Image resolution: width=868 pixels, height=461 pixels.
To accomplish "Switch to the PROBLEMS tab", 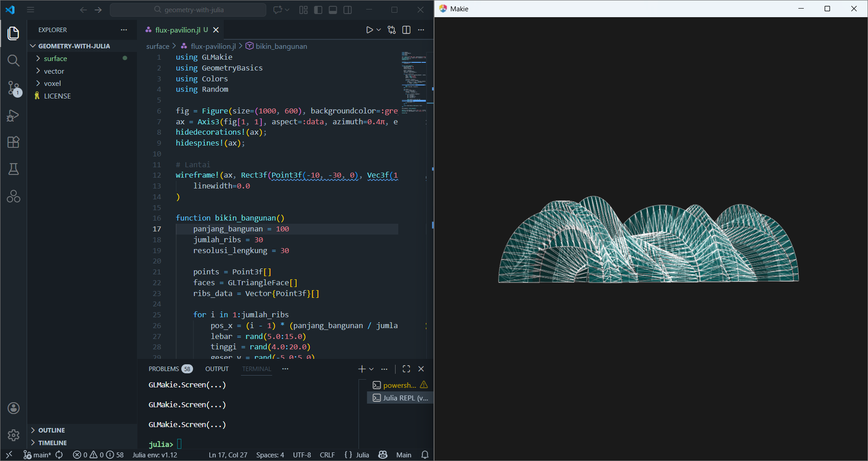I will 164,369.
